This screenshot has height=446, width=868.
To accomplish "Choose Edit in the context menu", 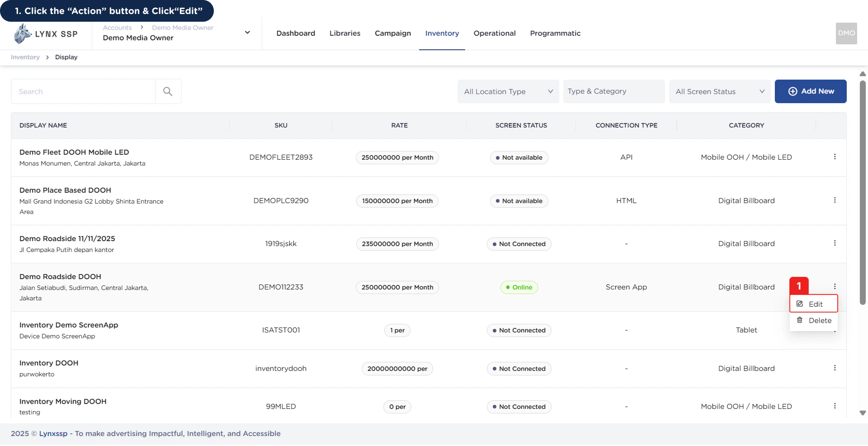I will click(814, 304).
